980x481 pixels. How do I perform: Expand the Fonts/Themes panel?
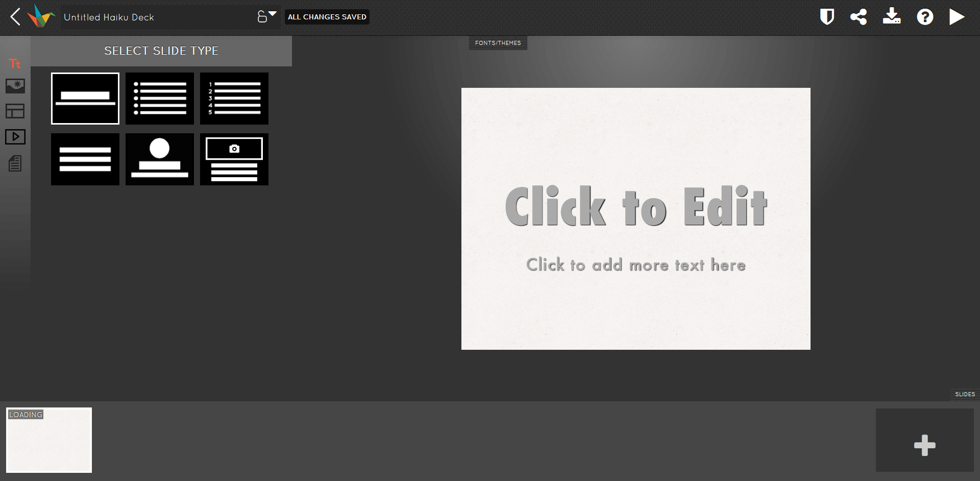point(498,43)
